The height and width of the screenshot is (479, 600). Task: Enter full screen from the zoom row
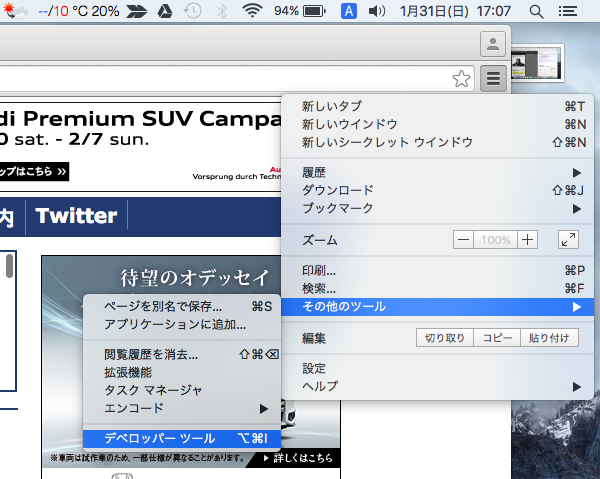click(568, 240)
